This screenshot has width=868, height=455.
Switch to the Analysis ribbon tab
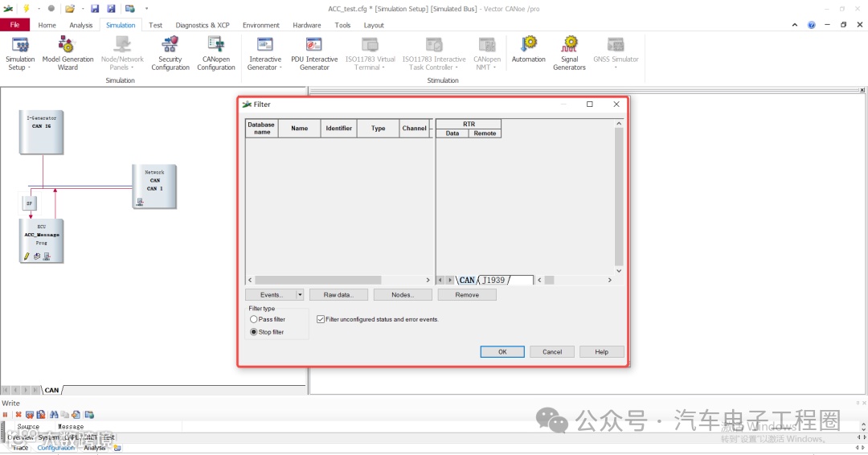[81, 25]
